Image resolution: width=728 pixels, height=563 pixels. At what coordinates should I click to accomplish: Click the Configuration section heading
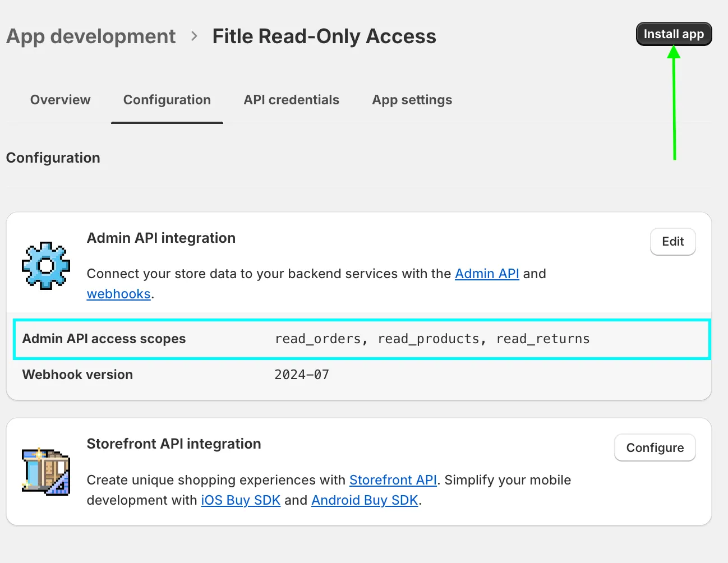(53, 158)
